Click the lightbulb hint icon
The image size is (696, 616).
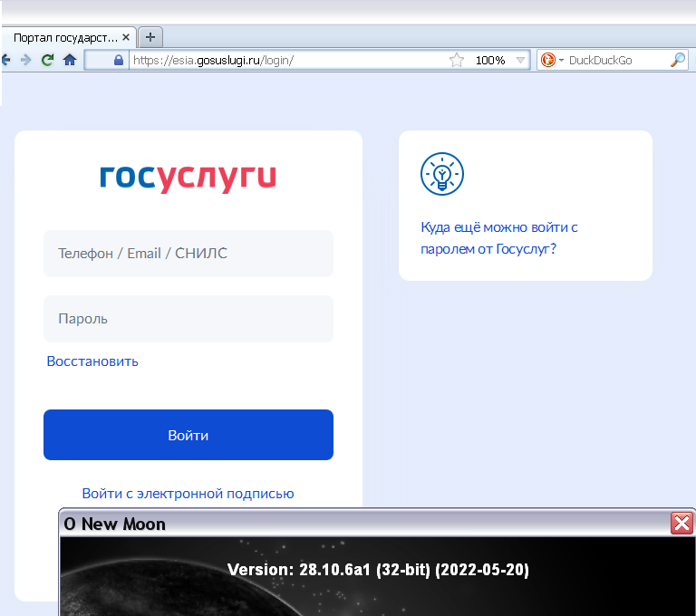tap(442, 174)
